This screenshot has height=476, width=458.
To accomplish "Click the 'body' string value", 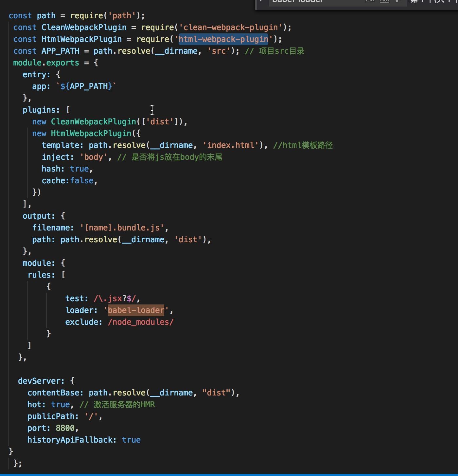I will click(94, 157).
